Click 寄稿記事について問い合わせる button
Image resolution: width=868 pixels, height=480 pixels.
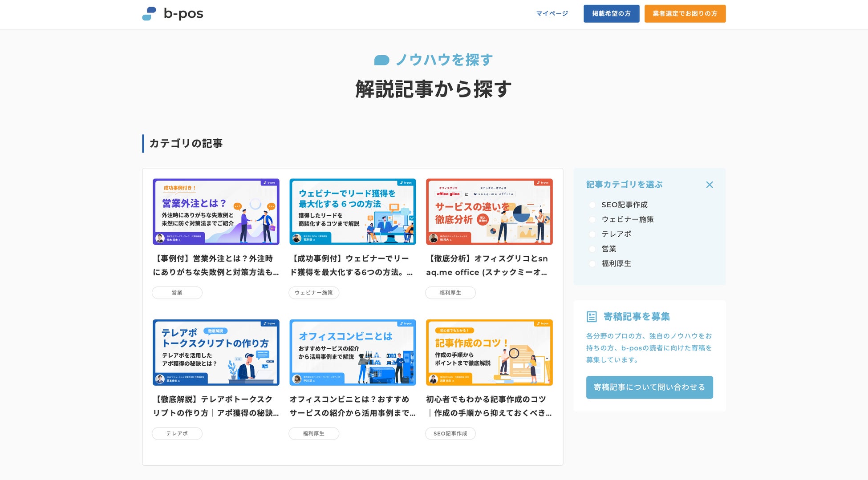649,387
